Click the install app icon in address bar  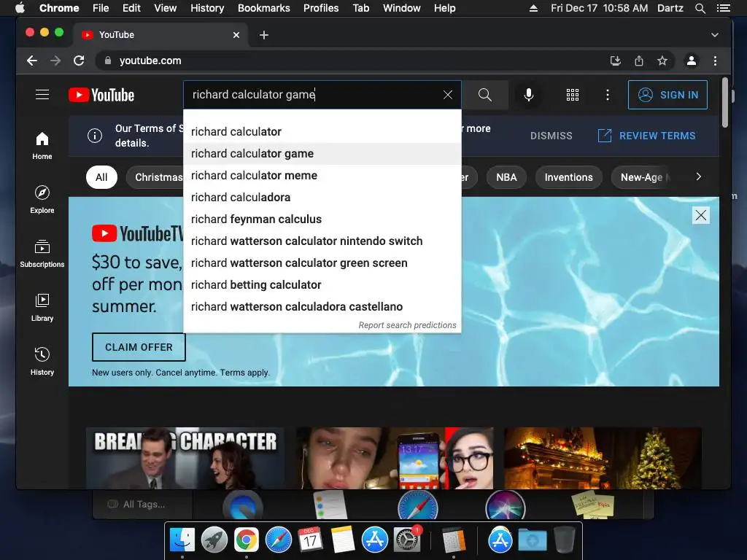[x=616, y=61]
